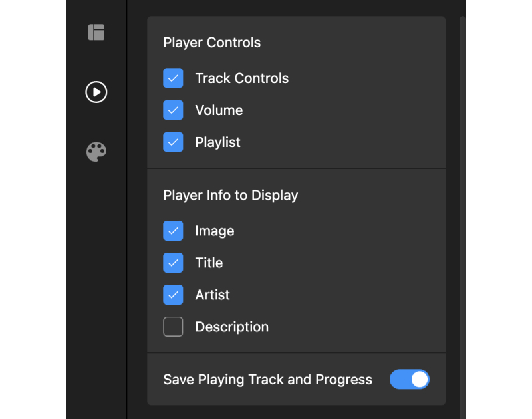532x419 pixels.
Task: Open the appearance palette panel
Action: (96, 152)
